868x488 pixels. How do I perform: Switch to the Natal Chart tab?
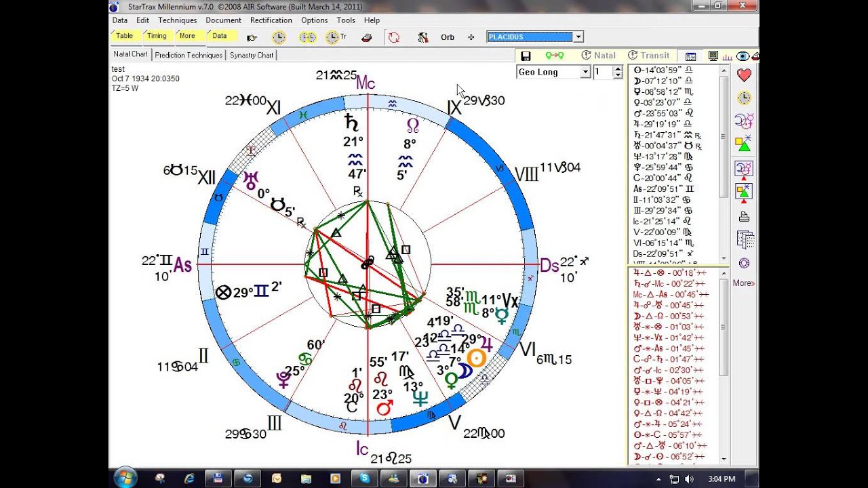[130, 54]
